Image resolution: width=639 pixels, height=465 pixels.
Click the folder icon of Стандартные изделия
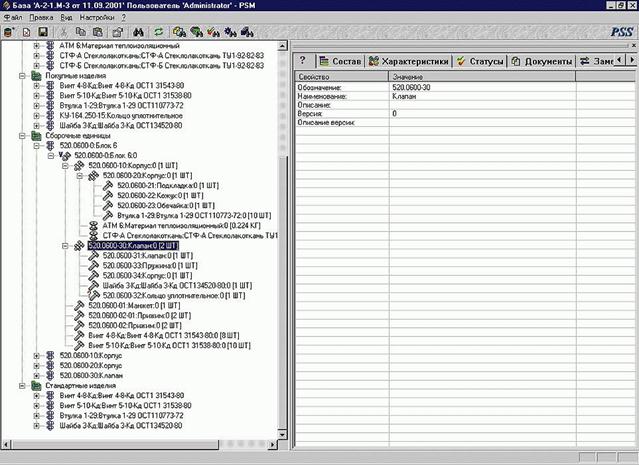pos(36,386)
